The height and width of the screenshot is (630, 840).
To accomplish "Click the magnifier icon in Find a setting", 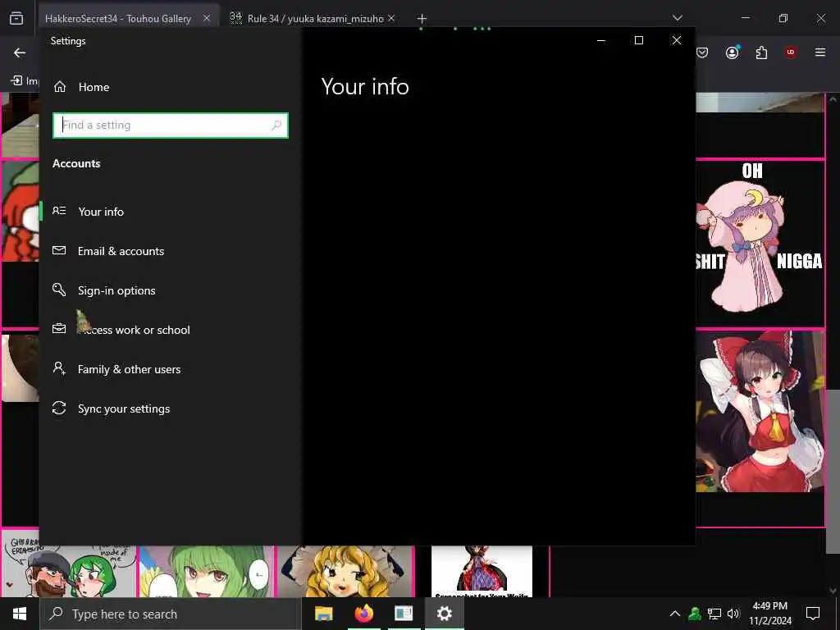I will point(276,125).
